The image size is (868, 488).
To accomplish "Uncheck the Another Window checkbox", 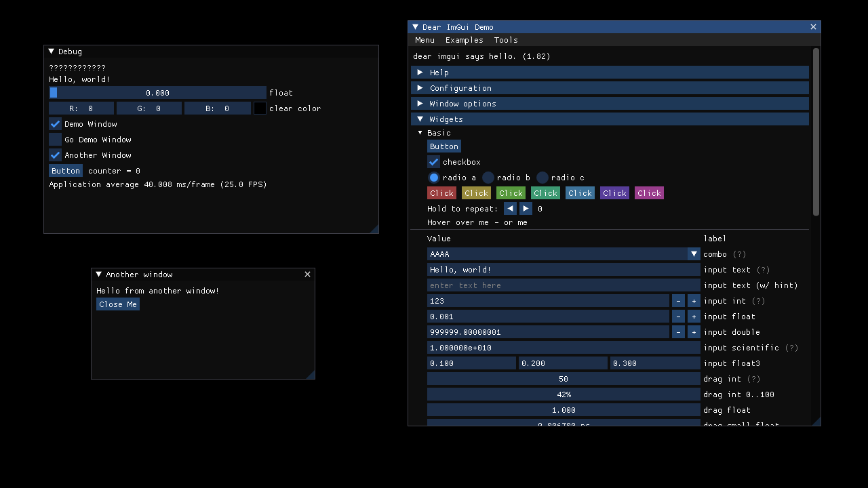I will coord(55,155).
